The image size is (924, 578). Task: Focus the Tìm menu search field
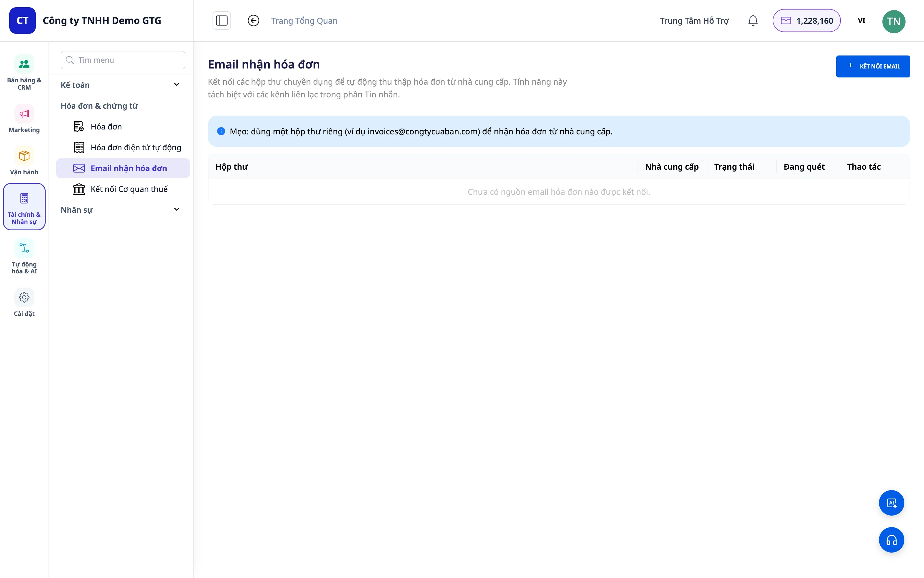click(x=122, y=60)
